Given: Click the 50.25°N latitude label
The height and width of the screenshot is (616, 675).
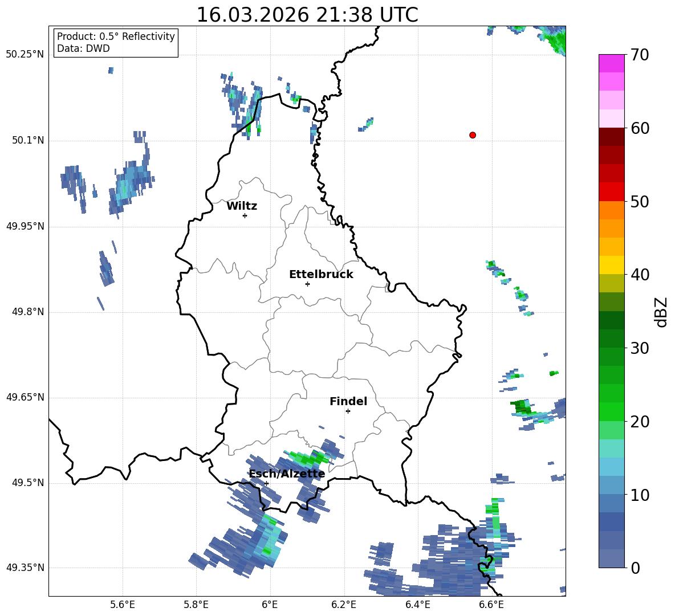Looking at the screenshot, I should tap(25, 55).
